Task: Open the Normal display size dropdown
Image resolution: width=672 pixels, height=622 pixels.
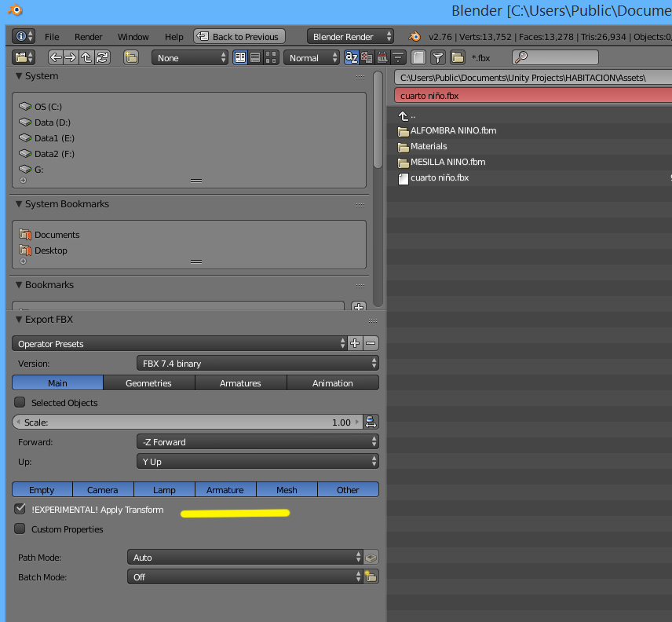Action: point(312,57)
